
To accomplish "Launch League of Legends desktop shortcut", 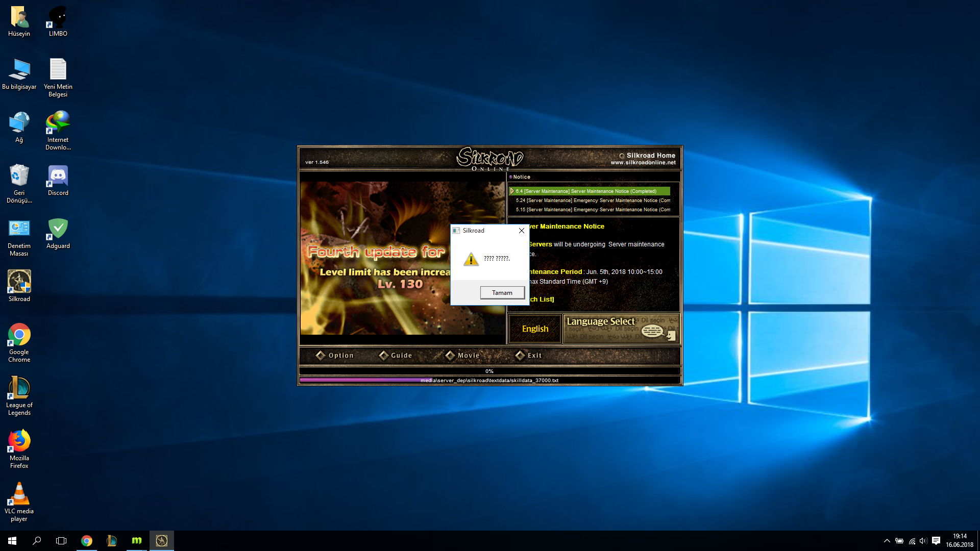I will click(x=19, y=396).
